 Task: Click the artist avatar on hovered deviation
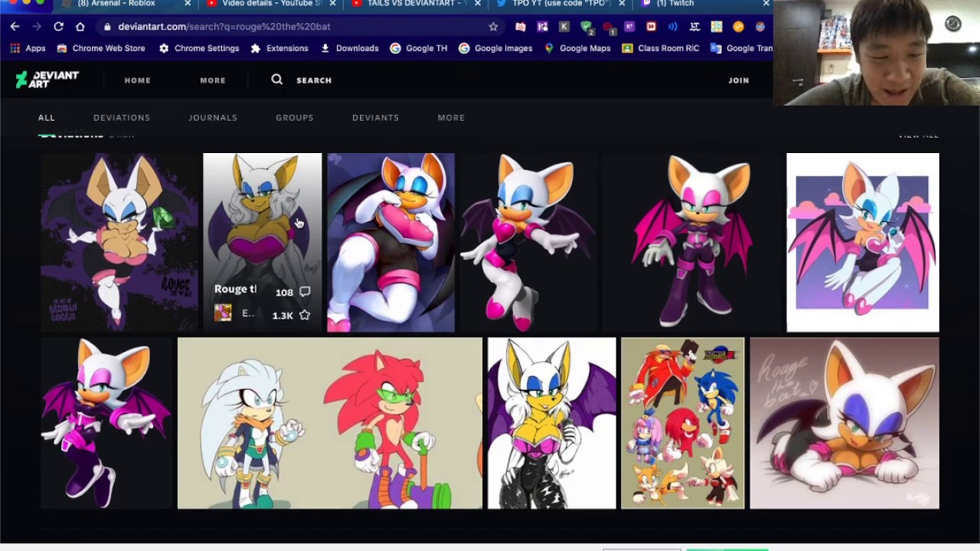pos(223,312)
